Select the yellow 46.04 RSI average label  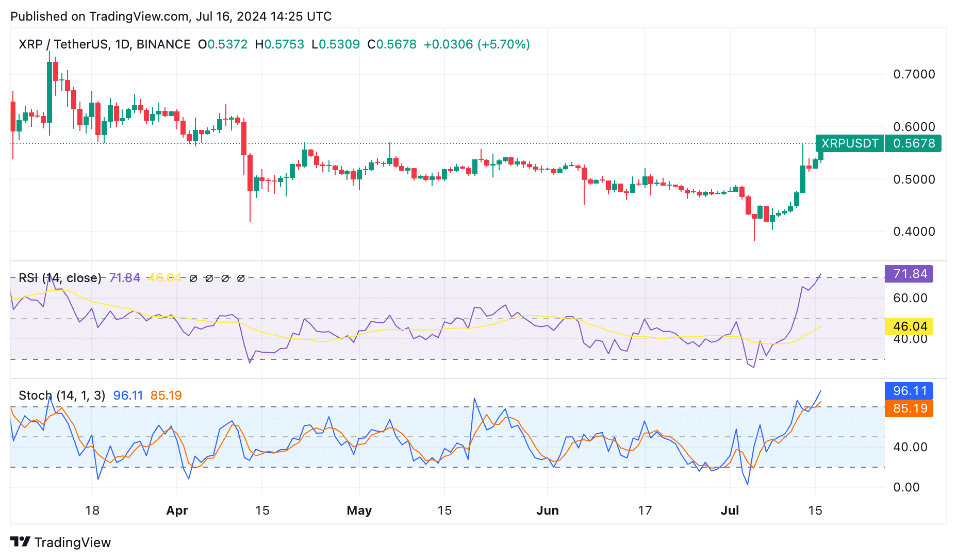[909, 326]
